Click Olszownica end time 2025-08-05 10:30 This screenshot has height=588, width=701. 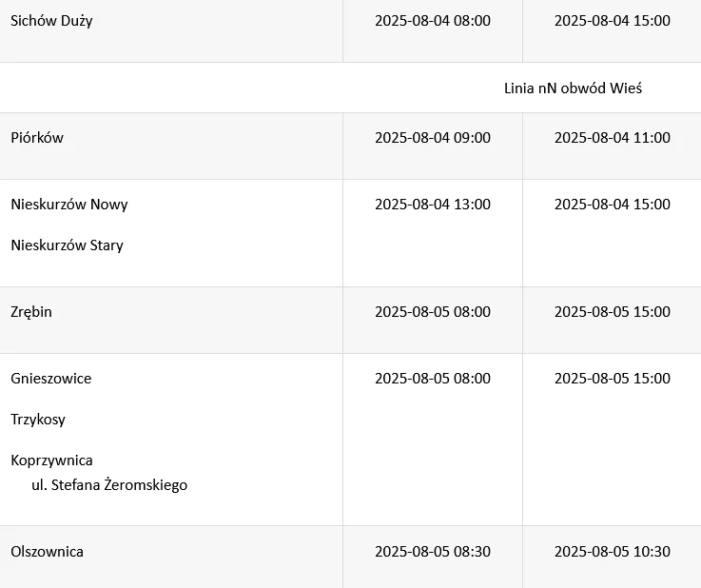(x=613, y=552)
